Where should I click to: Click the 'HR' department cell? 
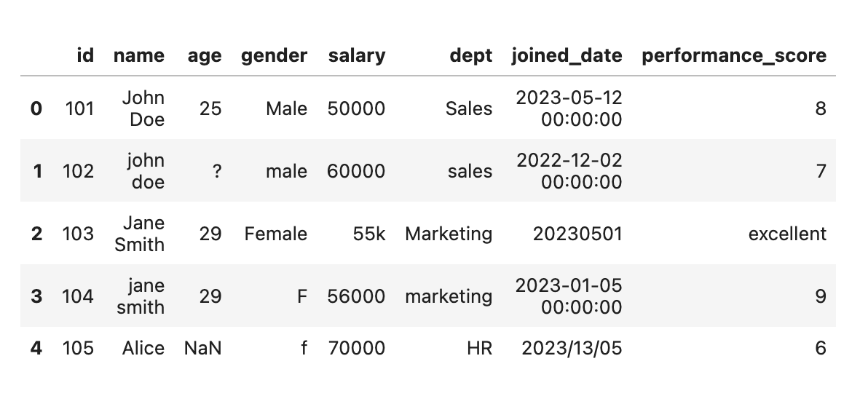pos(479,348)
